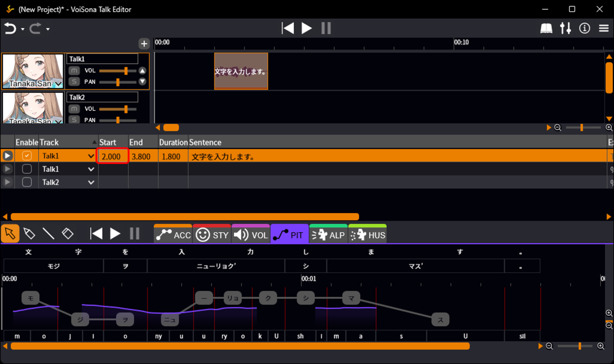Solo the Talk1 track
The width and height of the screenshot is (614, 364).
tap(74, 82)
